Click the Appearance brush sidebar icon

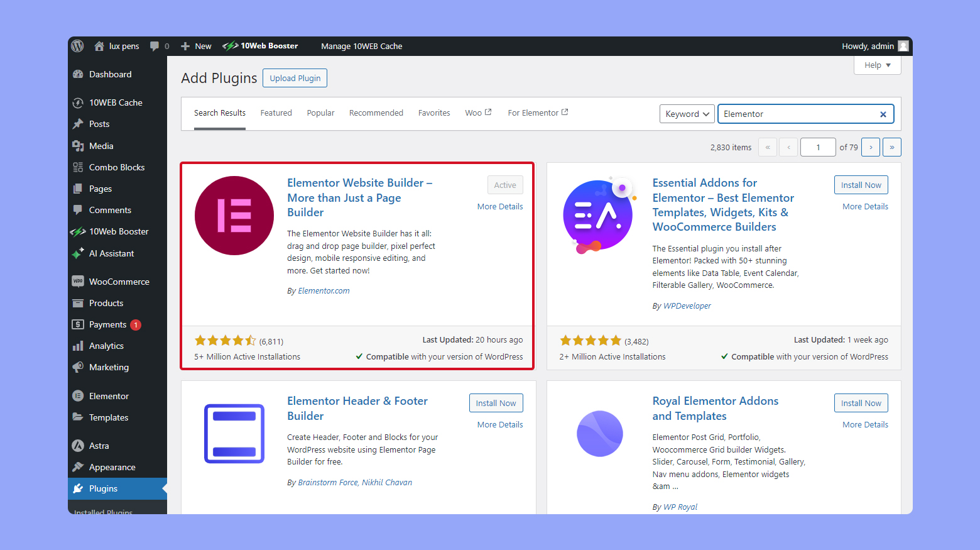pyautogui.click(x=77, y=467)
